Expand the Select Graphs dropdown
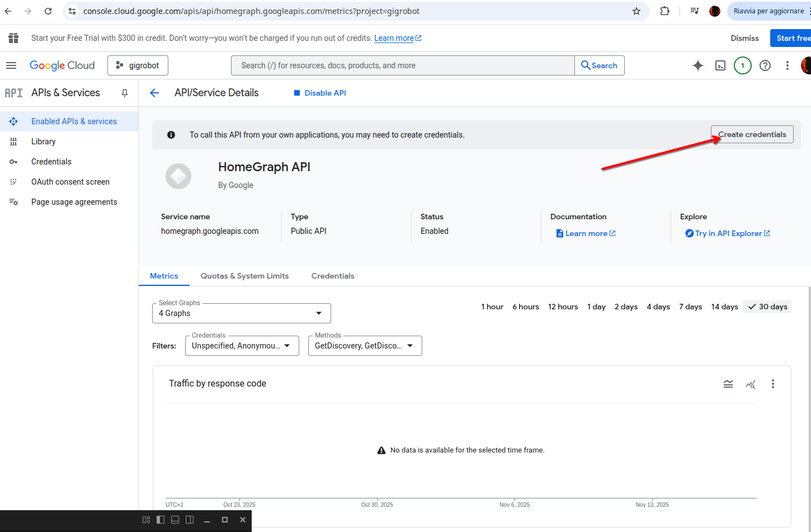Image resolution: width=811 pixels, height=532 pixels. click(241, 313)
